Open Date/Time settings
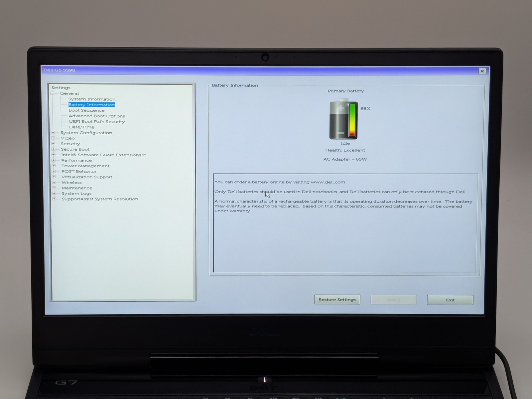This screenshot has width=532, height=399. pyautogui.click(x=81, y=127)
